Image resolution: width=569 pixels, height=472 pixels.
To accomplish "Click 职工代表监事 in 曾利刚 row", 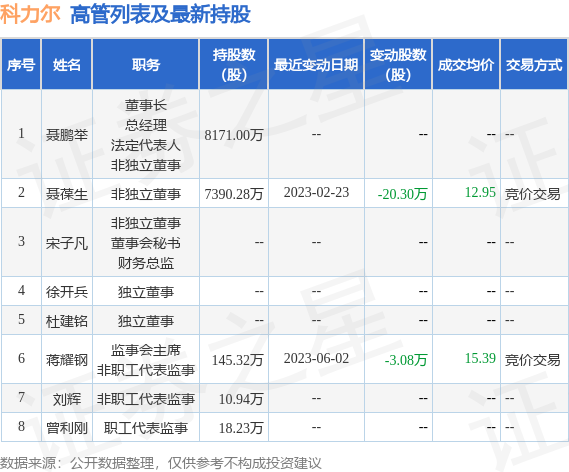I will pos(146,428).
